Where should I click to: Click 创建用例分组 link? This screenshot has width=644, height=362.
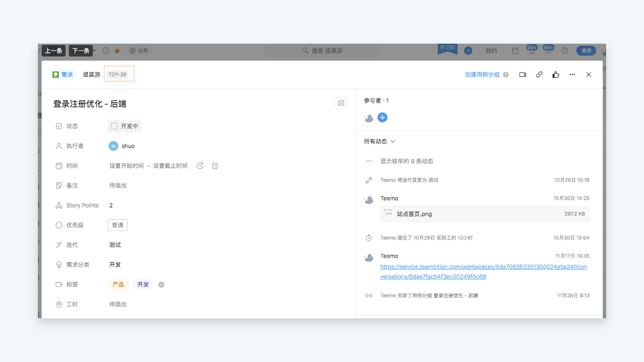click(x=482, y=75)
